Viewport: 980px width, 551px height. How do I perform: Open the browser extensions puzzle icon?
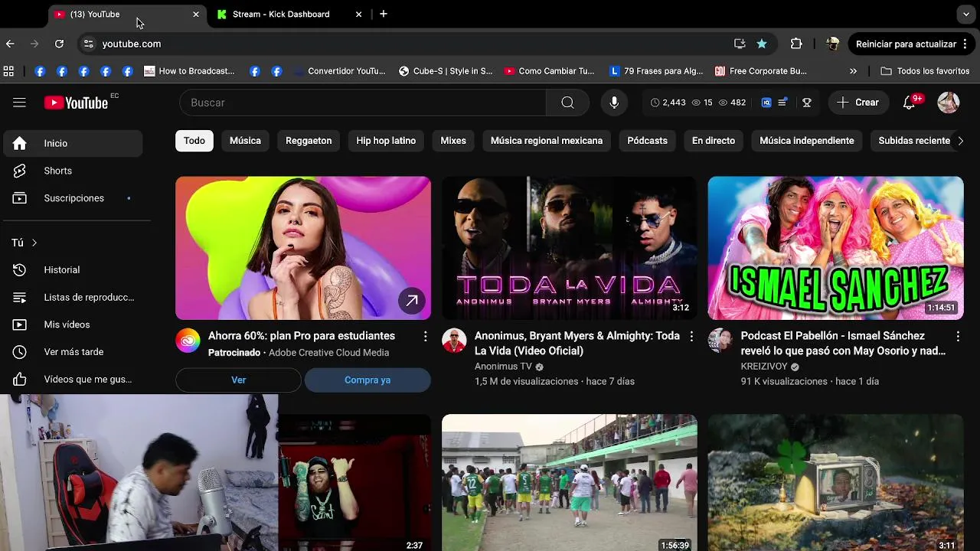(796, 44)
